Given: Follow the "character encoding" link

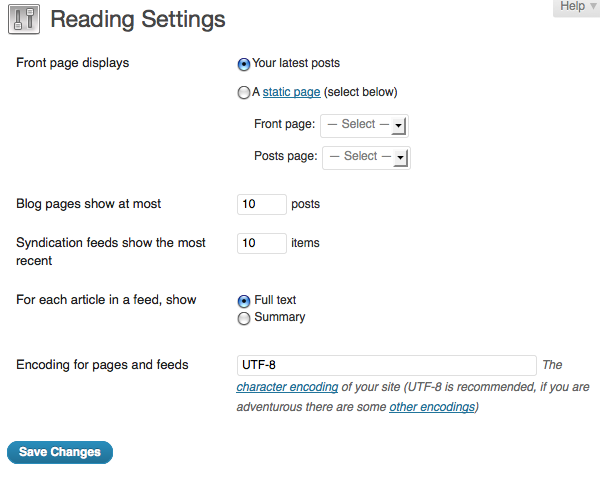Looking at the screenshot, I should click(x=287, y=387).
